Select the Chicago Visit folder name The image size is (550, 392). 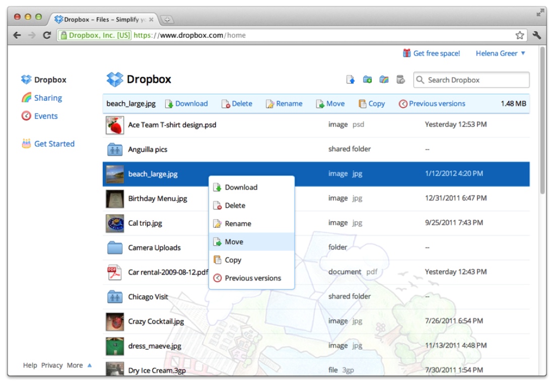148,297
